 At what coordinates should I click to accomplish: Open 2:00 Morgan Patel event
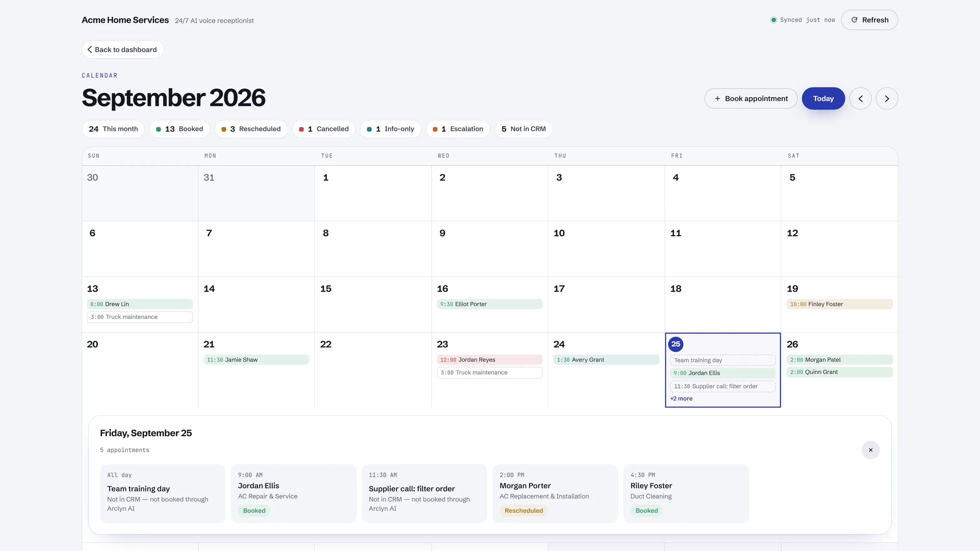pyautogui.click(x=840, y=360)
